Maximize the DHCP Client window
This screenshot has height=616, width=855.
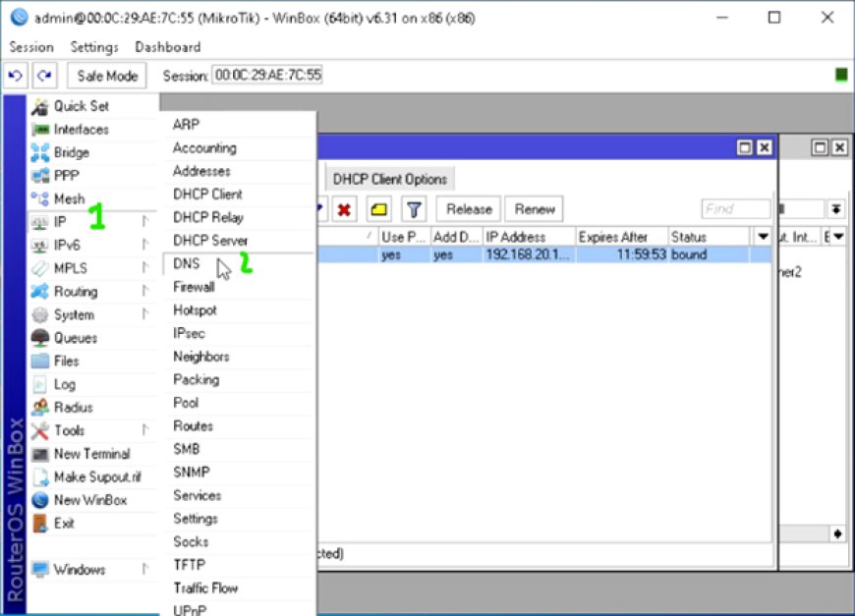744,147
